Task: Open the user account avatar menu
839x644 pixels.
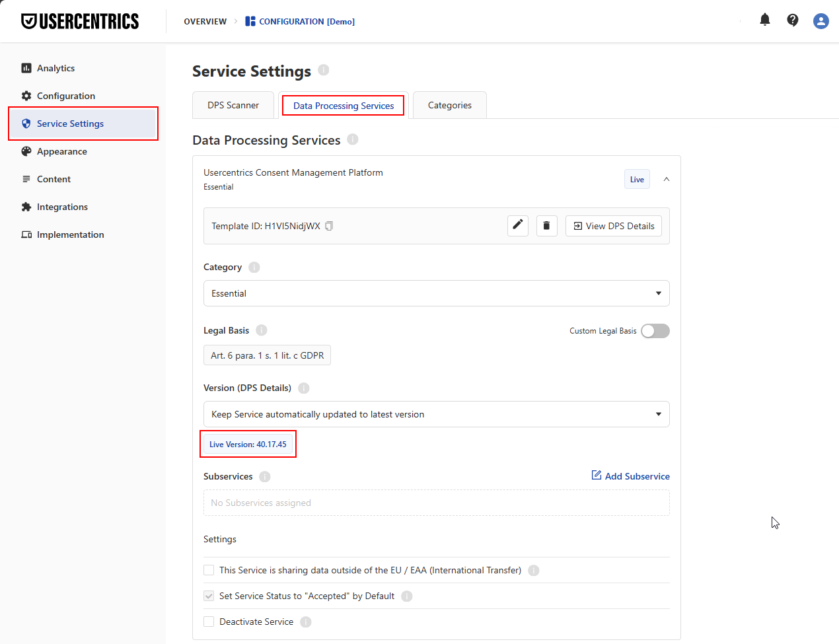Action: click(x=821, y=21)
